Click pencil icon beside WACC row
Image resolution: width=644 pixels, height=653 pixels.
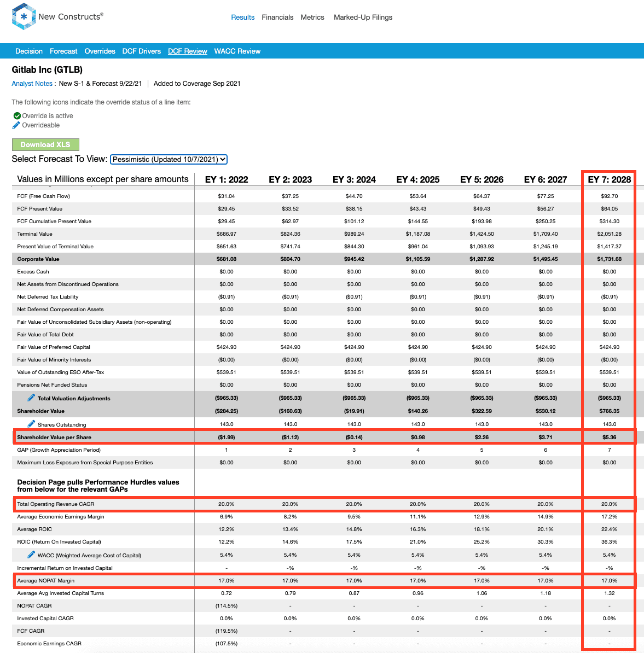point(31,555)
